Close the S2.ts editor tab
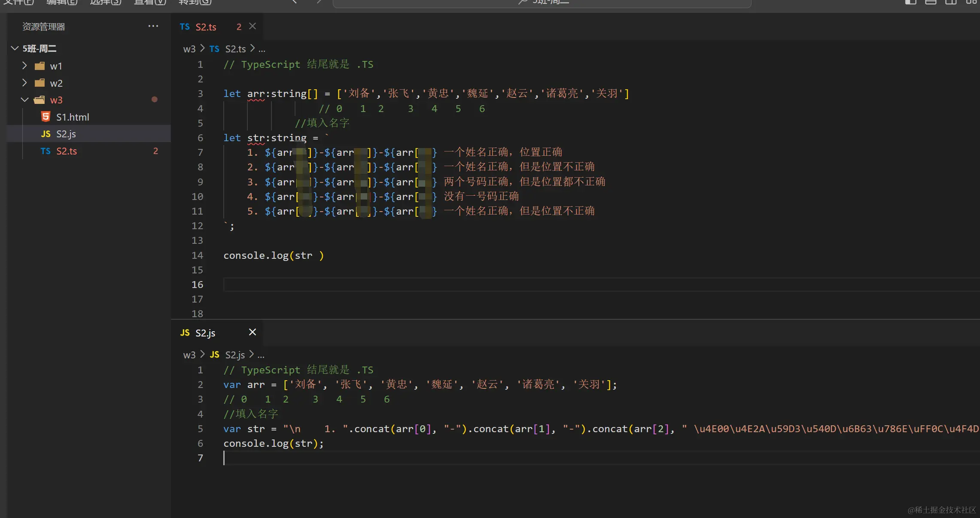This screenshot has width=980, height=518. (x=253, y=26)
